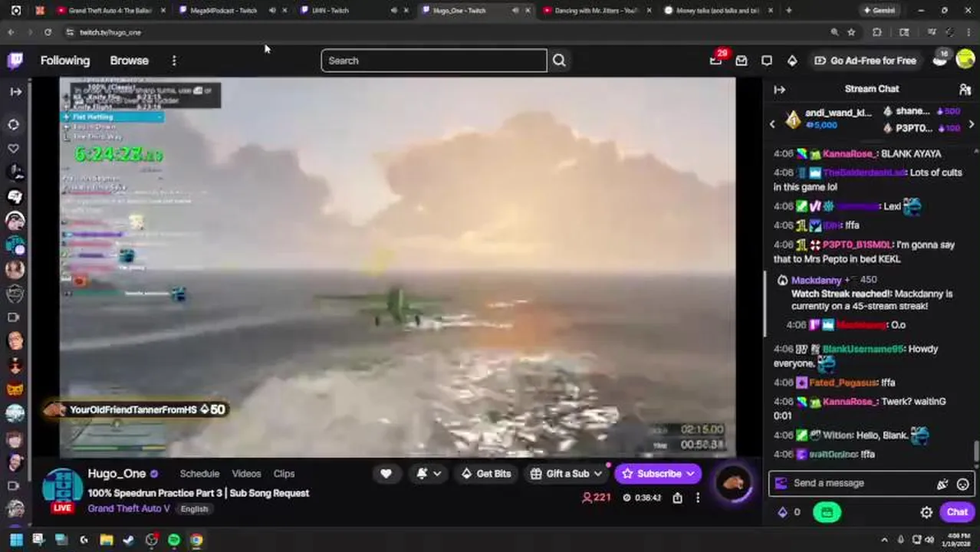Screen dimensions: 980x552
Task: Expand the Gift a Sub options chevron
Action: 598,474
